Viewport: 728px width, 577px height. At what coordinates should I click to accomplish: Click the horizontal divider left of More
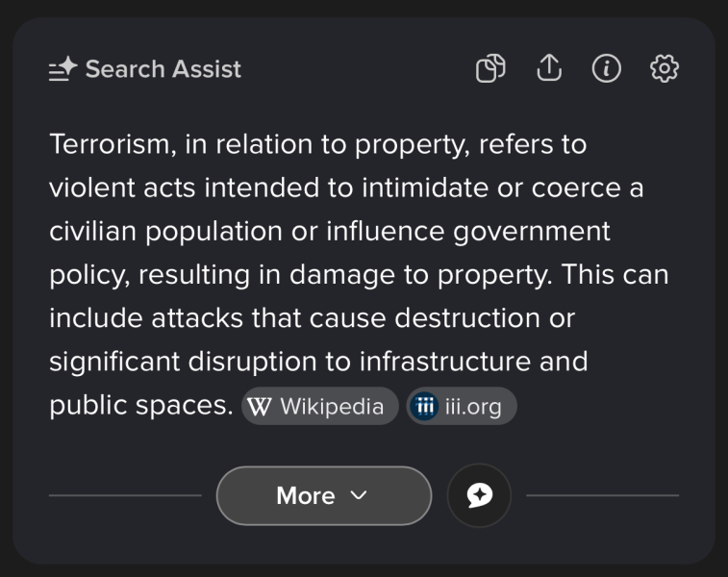click(125, 495)
